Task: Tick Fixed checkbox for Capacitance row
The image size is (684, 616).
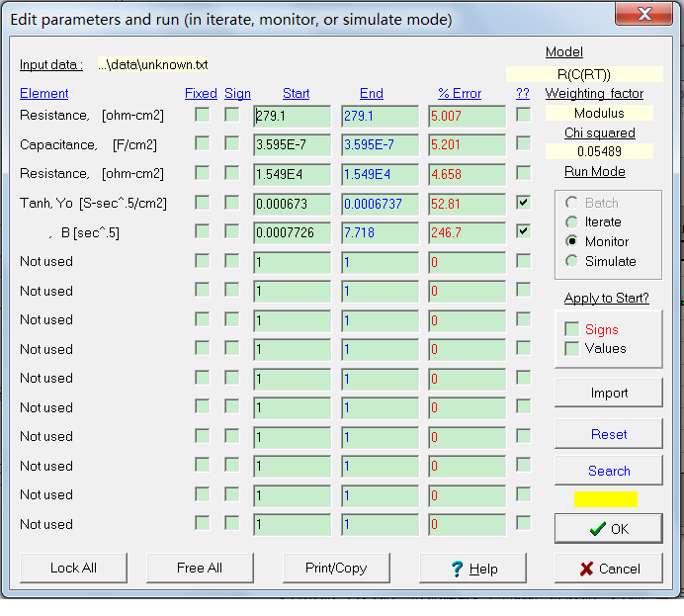Action: click(x=203, y=144)
